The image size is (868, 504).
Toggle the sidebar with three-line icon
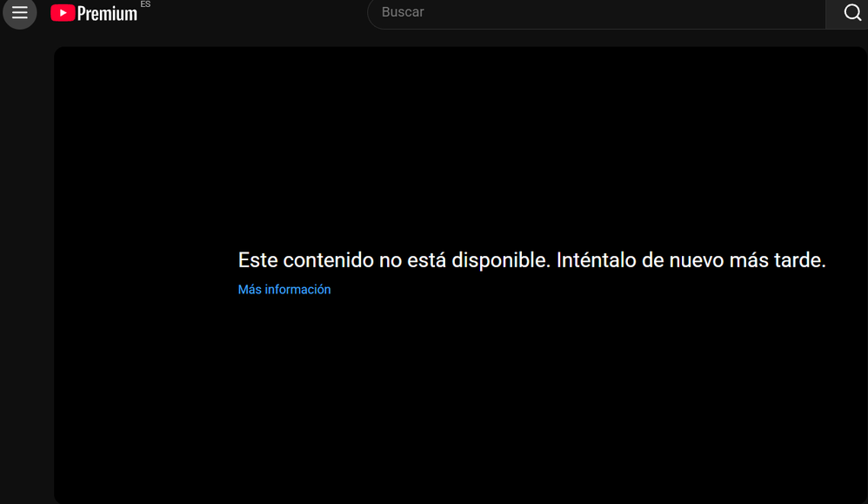pos(19,13)
